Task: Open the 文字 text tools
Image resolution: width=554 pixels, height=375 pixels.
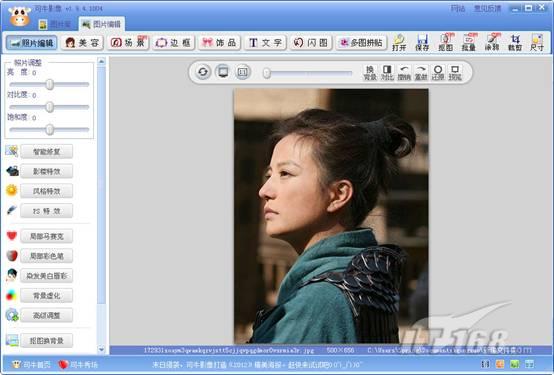Action: [x=265, y=43]
